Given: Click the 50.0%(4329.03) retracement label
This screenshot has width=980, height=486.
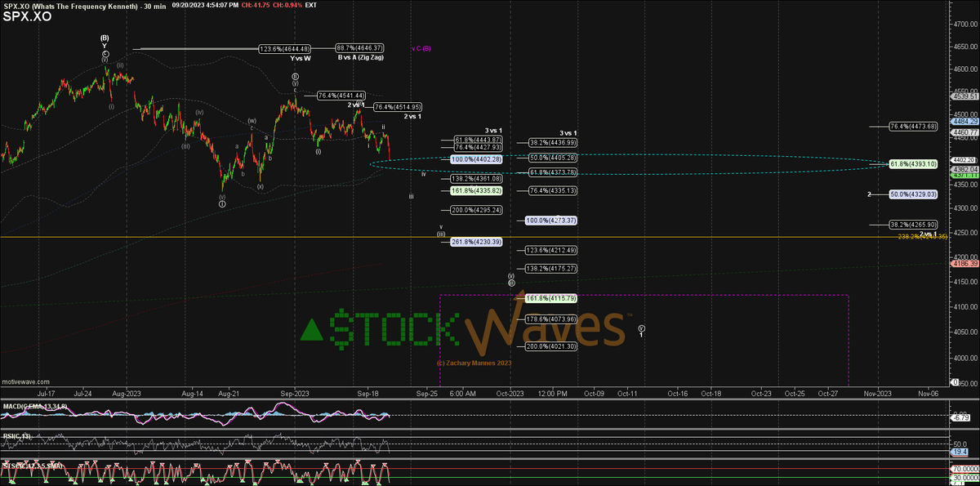Looking at the screenshot, I should pos(913,194).
